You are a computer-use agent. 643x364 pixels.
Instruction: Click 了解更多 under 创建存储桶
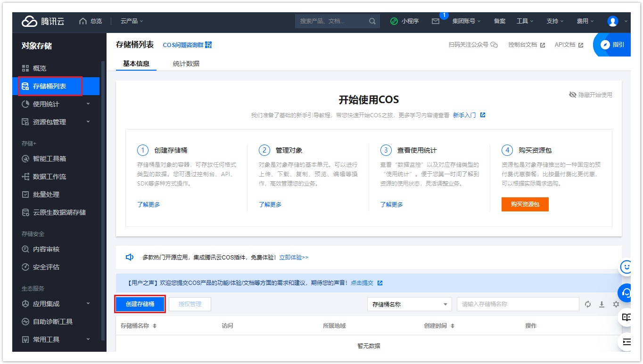coord(148,204)
